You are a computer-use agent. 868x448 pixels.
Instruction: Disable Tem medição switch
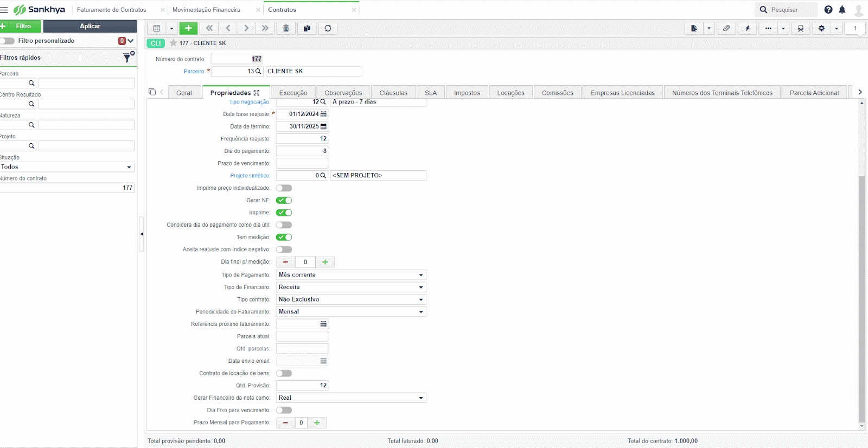[284, 237]
